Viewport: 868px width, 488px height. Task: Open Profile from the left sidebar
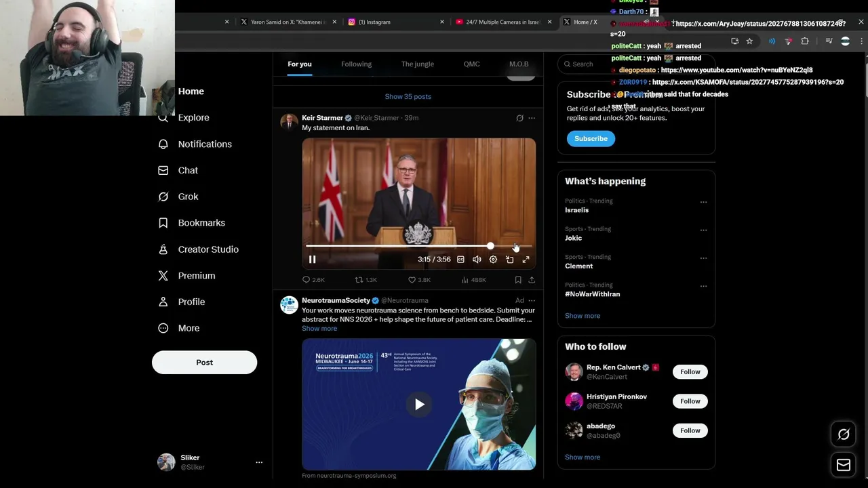pos(181,302)
